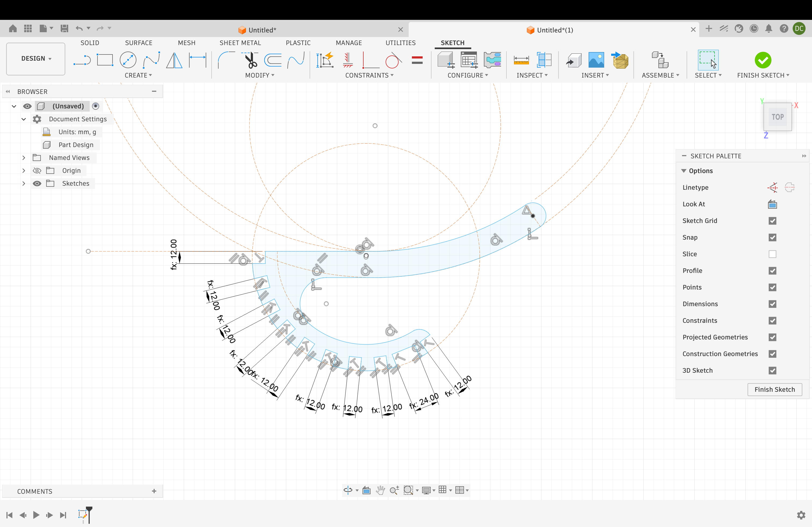The width and height of the screenshot is (812, 527).
Task: Set Linetype to construction icon
Action: point(773,188)
